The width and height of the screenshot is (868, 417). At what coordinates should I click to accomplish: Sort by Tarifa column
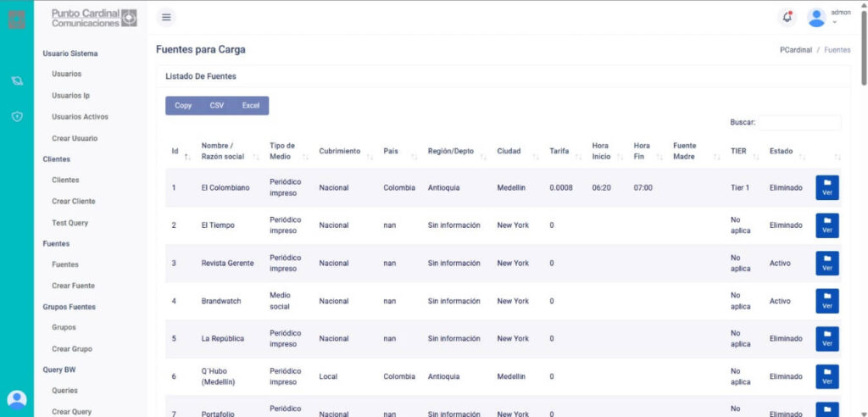click(x=565, y=151)
